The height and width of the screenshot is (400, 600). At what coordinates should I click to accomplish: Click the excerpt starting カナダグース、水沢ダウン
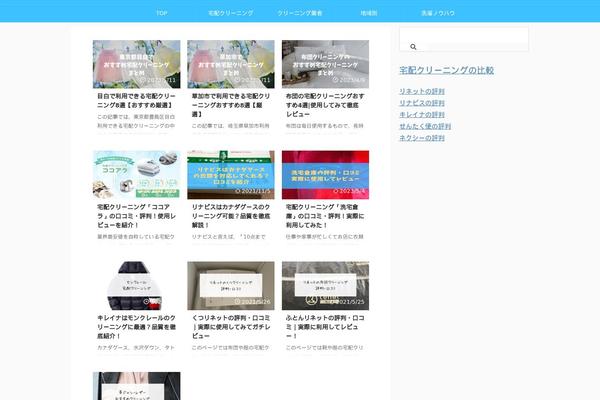[136, 348]
